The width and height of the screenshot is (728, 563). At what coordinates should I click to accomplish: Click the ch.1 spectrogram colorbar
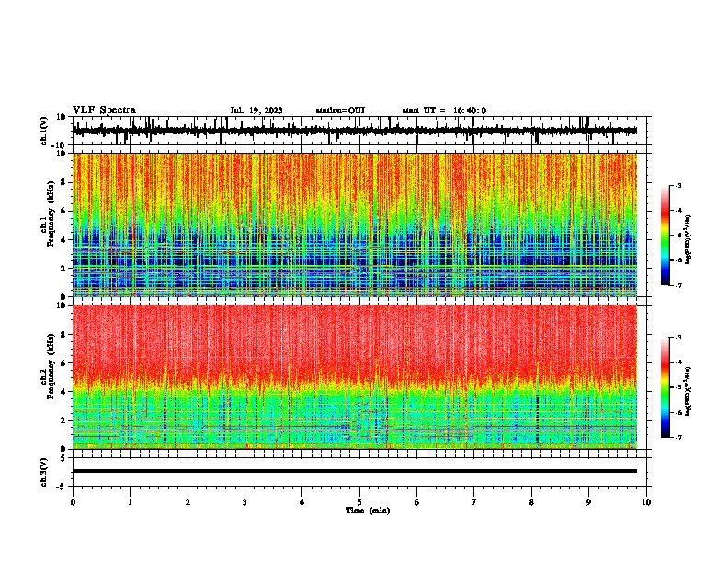(x=665, y=236)
